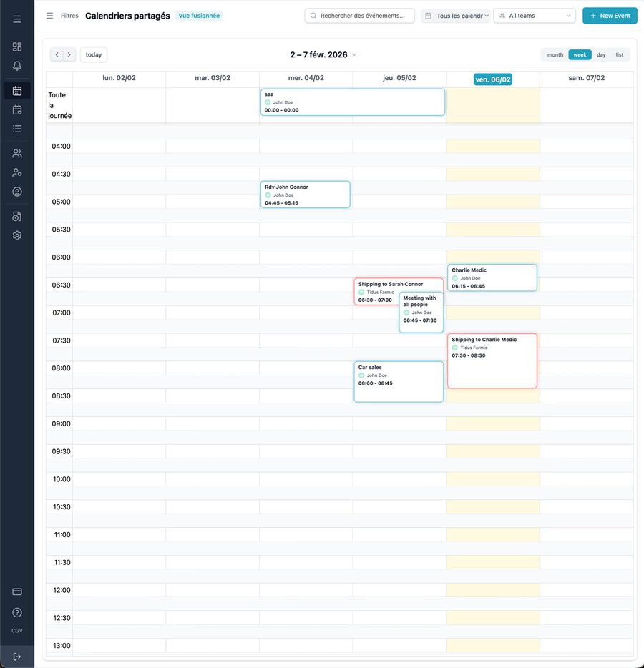The image size is (644, 668).
Task: Expand the date picker next to 2 – 7 févr. 2026
Action: (352, 54)
